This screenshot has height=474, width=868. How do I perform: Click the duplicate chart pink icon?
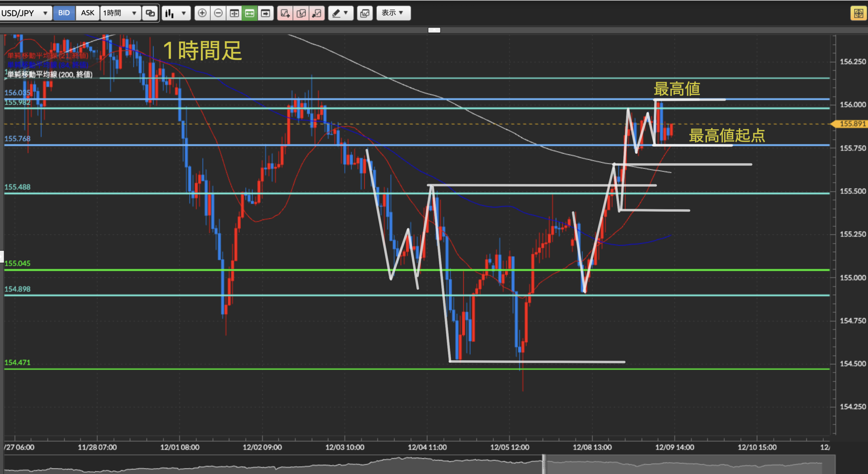click(301, 13)
